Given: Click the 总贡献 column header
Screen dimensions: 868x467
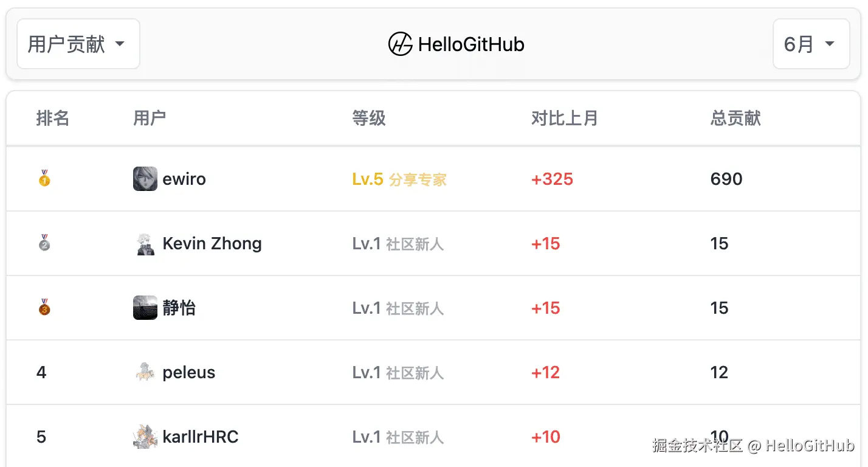Looking at the screenshot, I should (x=735, y=118).
